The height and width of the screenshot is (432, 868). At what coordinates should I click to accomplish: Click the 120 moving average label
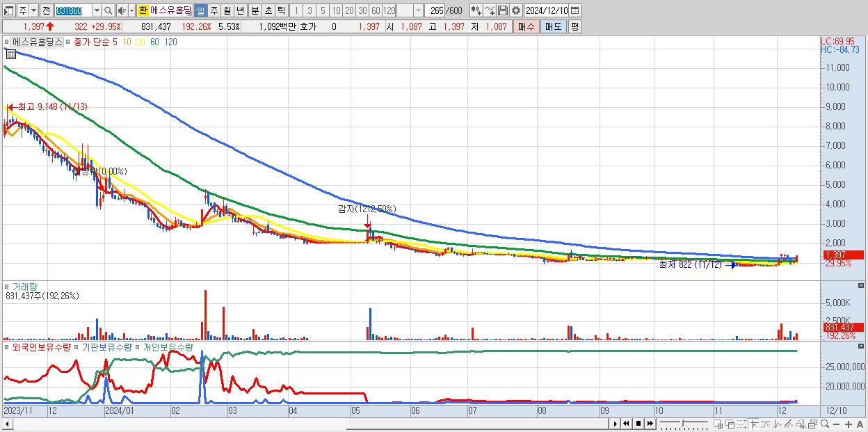pyautogui.click(x=170, y=42)
